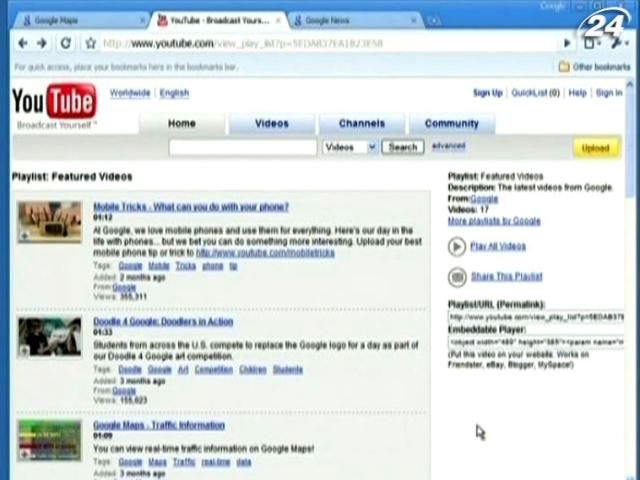Close the Google News browser tab
The height and width of the screenshot is (480, 640).
click(413, 20)
